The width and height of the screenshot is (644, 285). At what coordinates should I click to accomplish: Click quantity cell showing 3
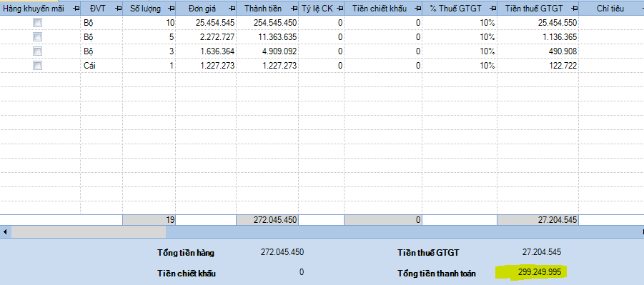click(x=149, y=51)
